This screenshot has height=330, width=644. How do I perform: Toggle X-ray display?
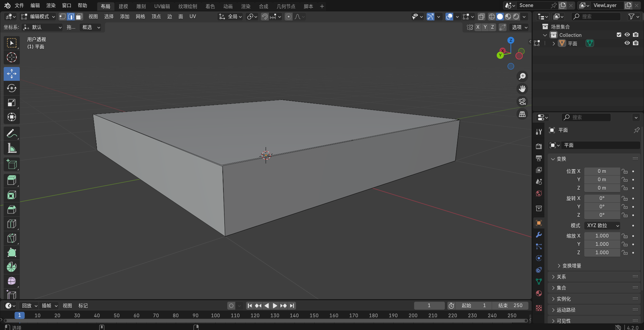(x=481, y=16)
